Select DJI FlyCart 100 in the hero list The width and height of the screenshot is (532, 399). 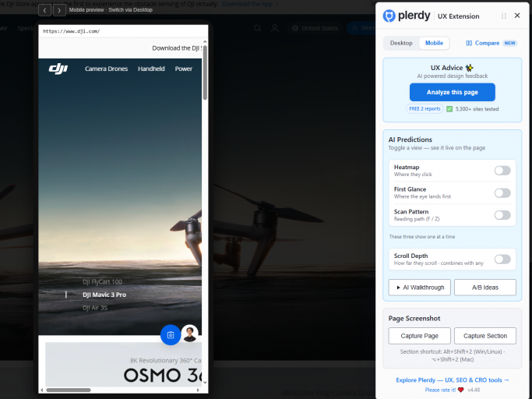click(102, 282)
